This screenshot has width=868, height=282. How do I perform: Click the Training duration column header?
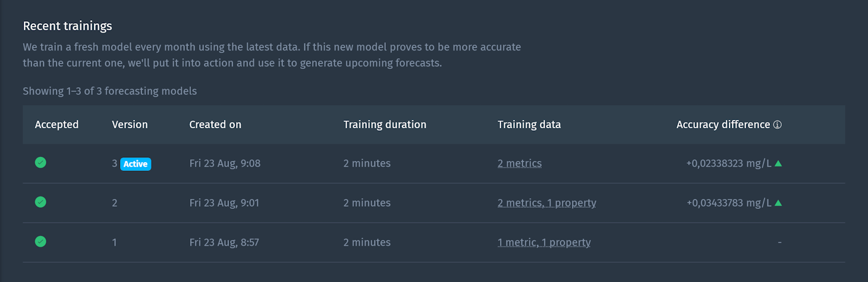[x=385, y=125]
